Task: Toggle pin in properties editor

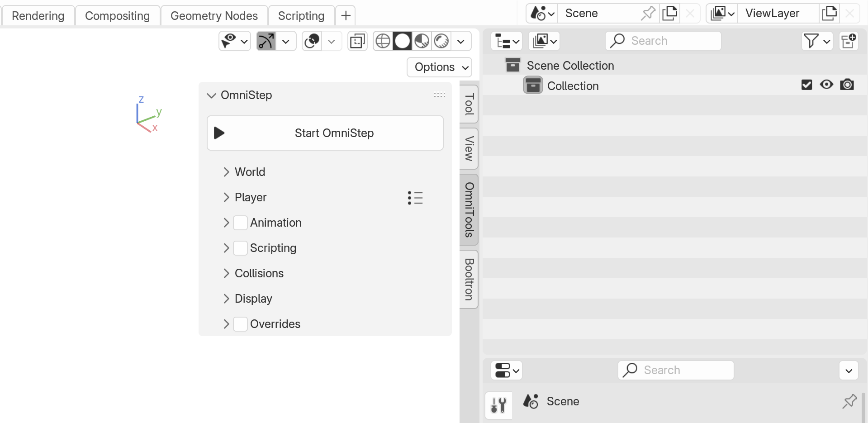Action: [849, 401]
